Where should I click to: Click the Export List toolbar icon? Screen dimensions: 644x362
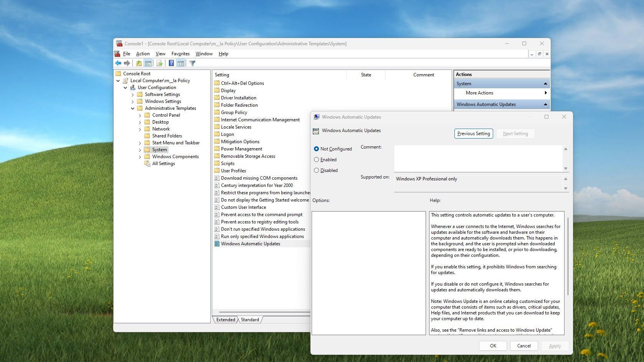click(x=159, y=63)
